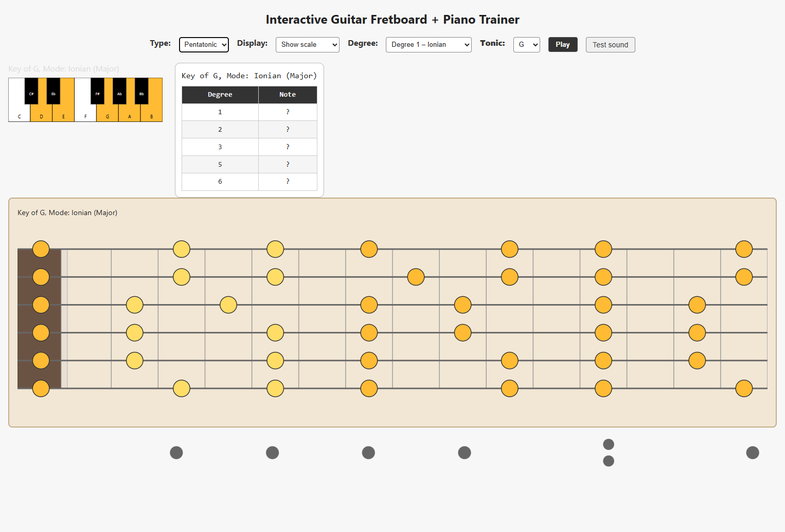Click the open-string note dot on the top string
The width and height of the screenshot is (785, 532).
pos(41,249)
